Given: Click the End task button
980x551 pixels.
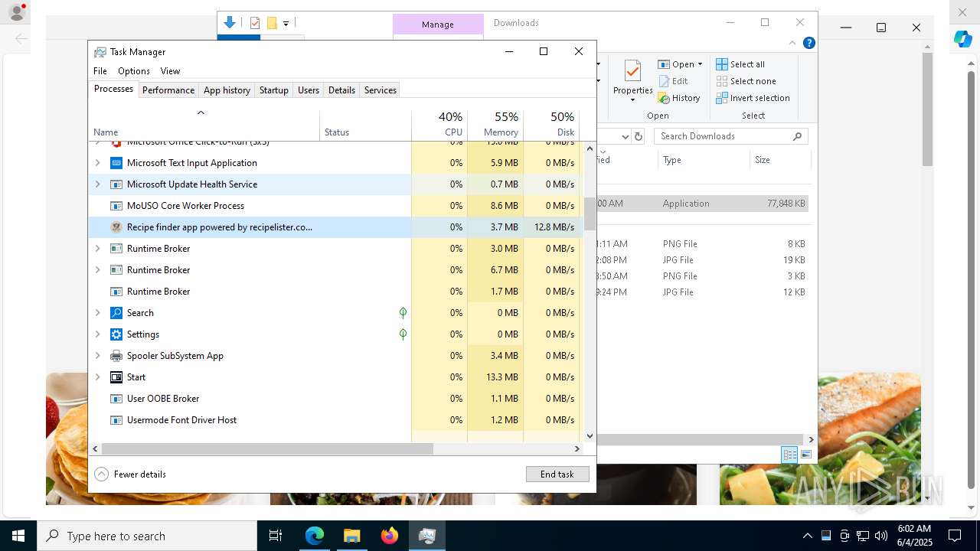Looking at the screenshot, I should pyautogui.click(x=557, y=474).
